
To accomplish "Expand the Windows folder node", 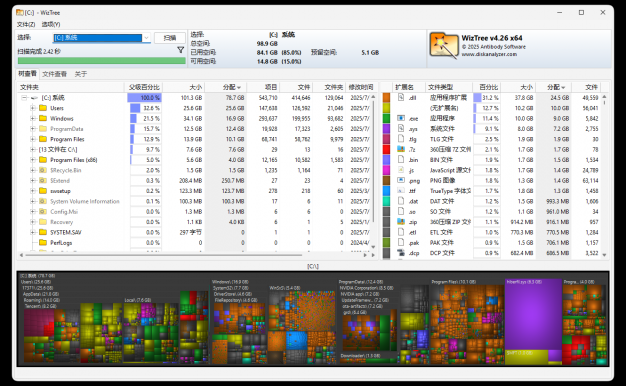I will click(x=33, y=119).
